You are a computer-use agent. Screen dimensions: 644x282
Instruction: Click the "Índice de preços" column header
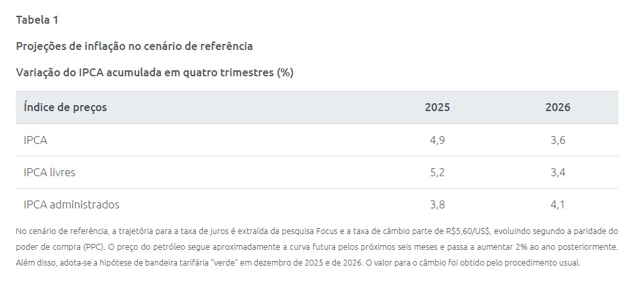[x=65, y=107]
